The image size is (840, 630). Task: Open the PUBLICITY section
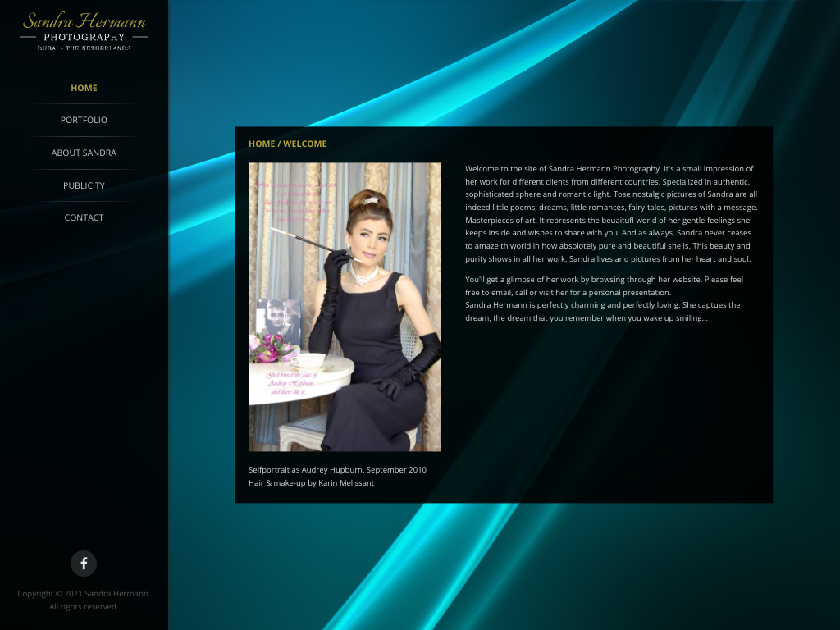click(x=84, y=185)
